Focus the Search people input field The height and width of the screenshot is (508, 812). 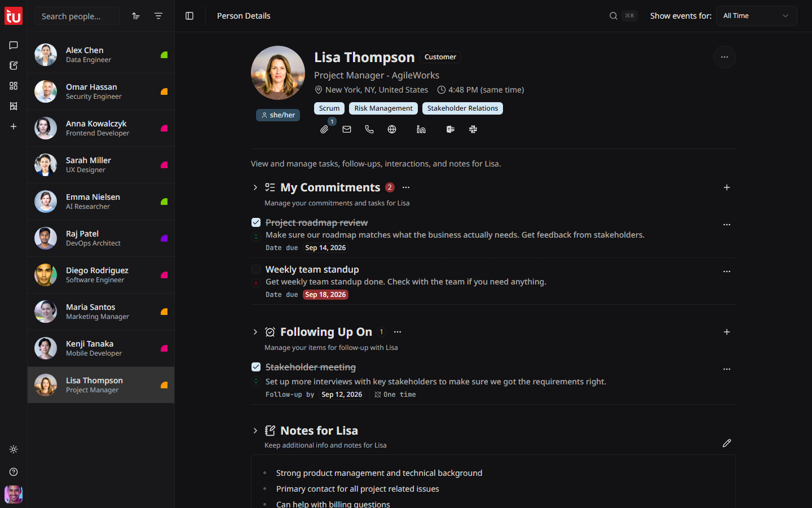click(77, 16)
